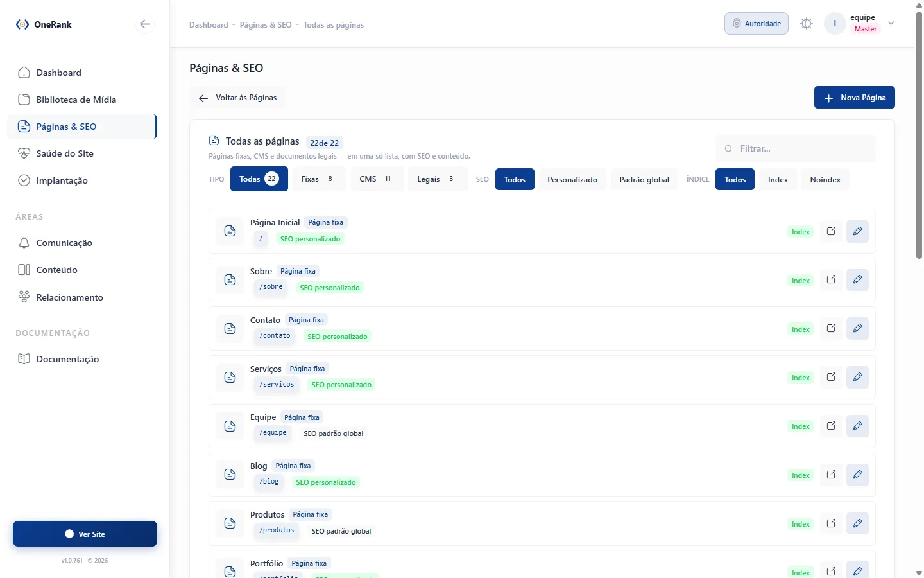Open the Sobre page external link icon
This screenshot has width=924, height=578.
pos(831,280)
